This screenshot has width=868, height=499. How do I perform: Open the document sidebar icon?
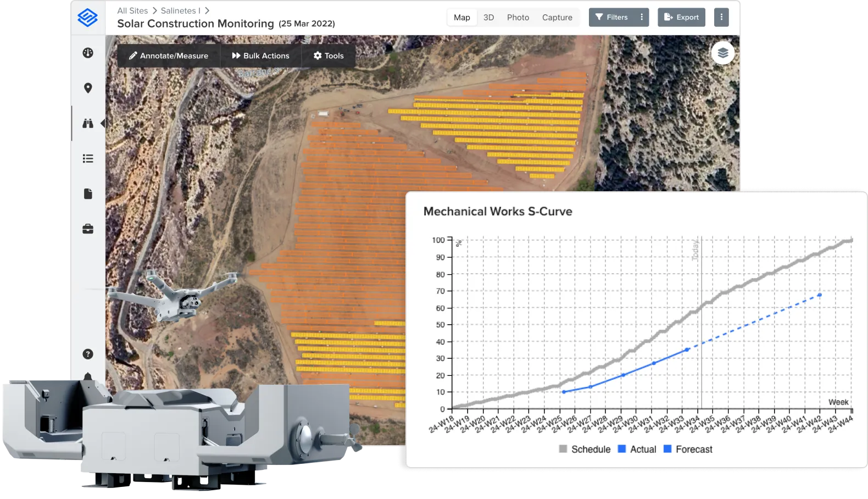tap(88, 193)
